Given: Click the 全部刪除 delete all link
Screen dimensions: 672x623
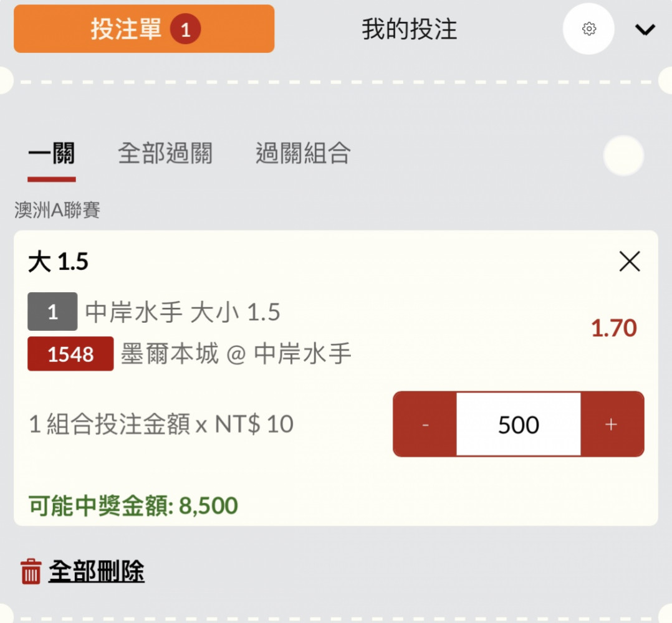Looking at the screenshot, I should click(x=97, y=571).
